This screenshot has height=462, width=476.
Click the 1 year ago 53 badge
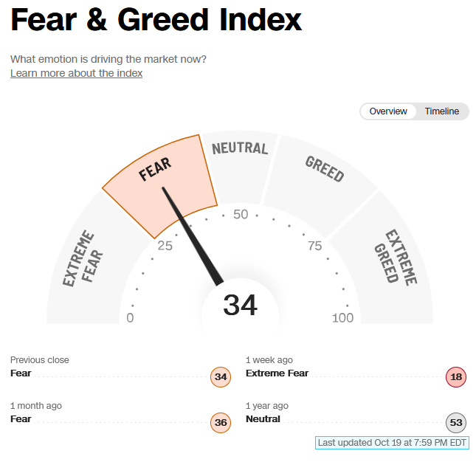(x=456, y=423)
